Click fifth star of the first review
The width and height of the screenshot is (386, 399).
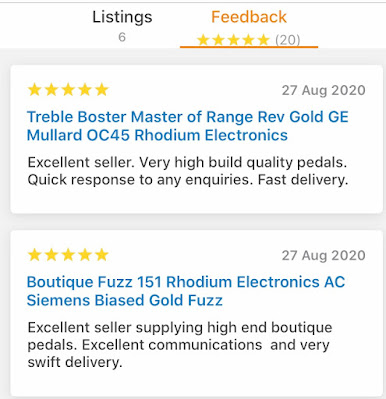[102, 89]
